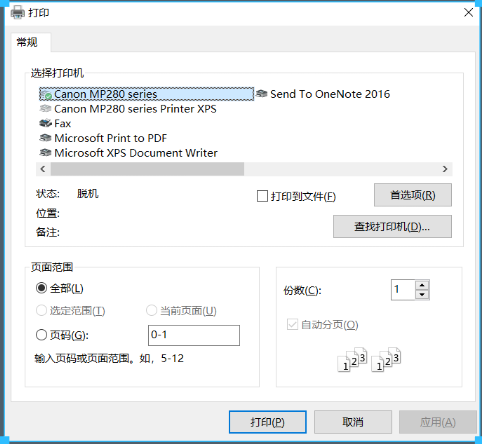This screenshot has width=482, height=444.
Task: Click the 取消 button
Action: [353, 422]
